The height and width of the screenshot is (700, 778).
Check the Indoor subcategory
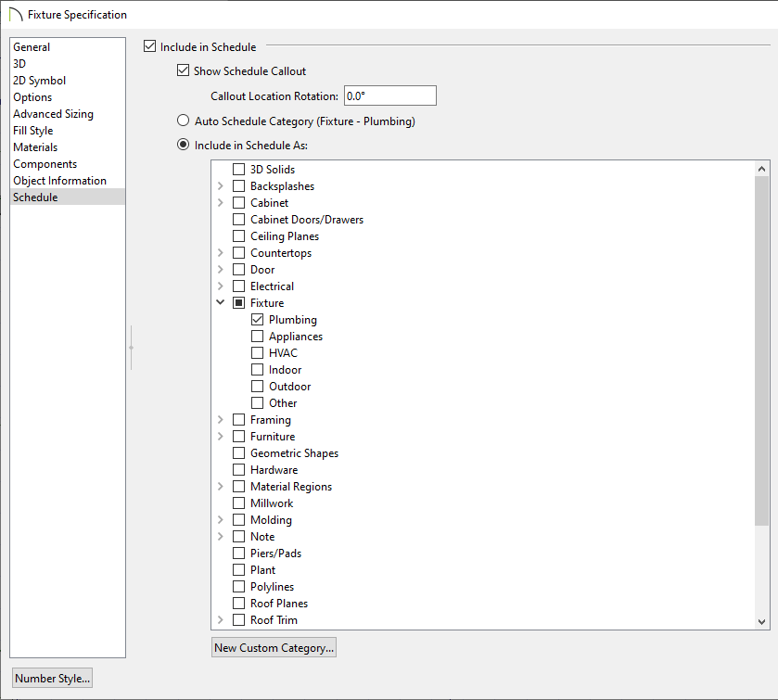[x=257, y=370]
